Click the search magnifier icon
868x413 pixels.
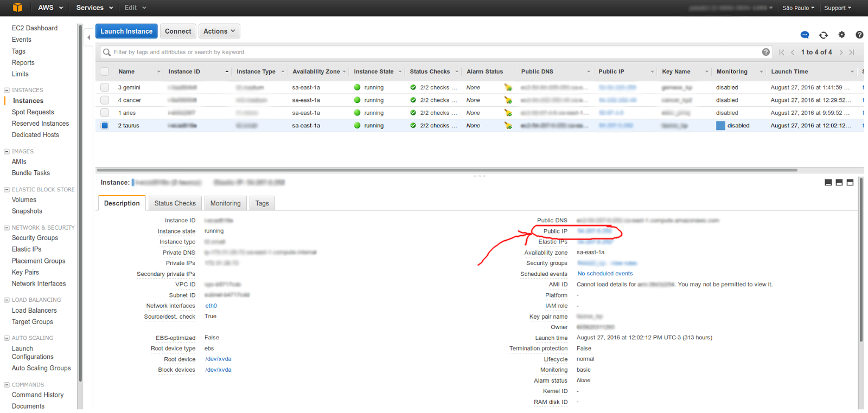click(x=107, y=52)
